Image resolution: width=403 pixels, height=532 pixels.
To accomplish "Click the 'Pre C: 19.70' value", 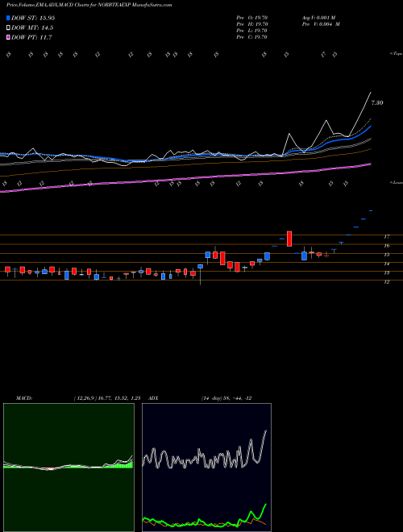I will [x=252, y=37].
